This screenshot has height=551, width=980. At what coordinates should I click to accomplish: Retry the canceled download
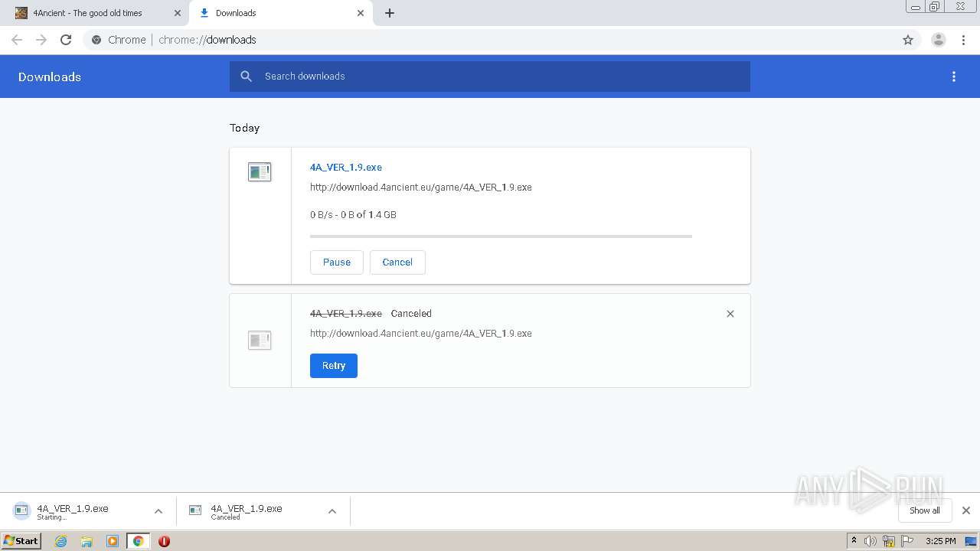click(334, 366)
